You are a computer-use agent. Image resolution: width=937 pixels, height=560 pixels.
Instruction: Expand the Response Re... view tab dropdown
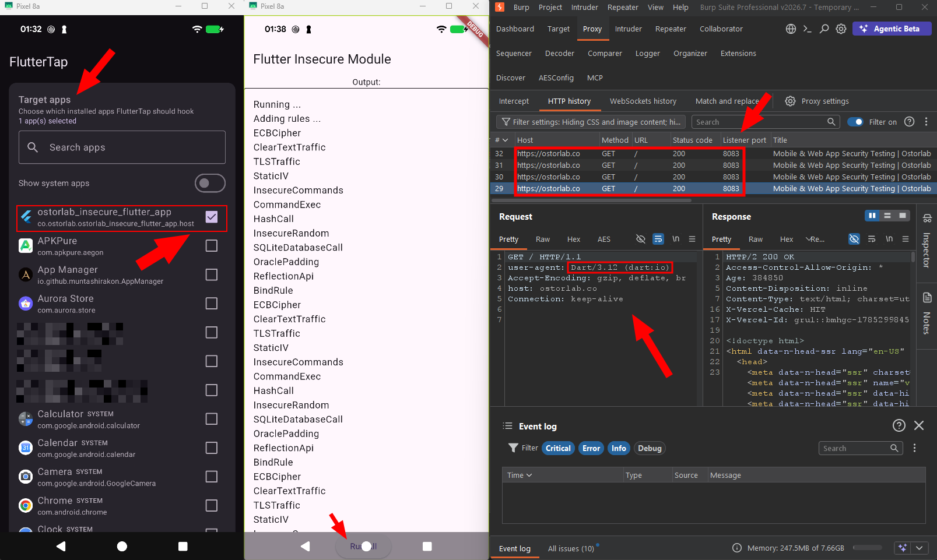coord(815,239)
